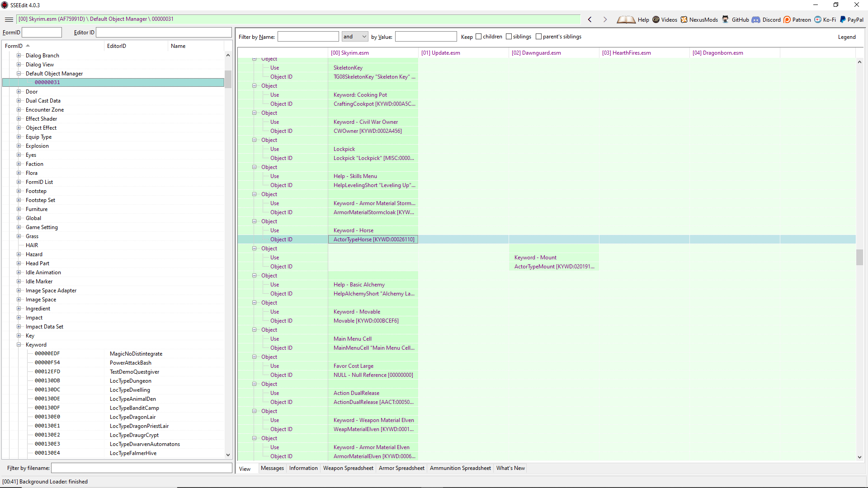Sort by the Name column header
868x488 pixels.
point(196,46)
